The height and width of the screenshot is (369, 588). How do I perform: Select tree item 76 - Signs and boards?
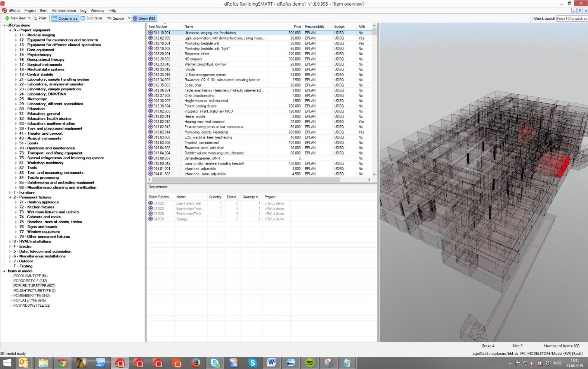[x=38, y=227]
